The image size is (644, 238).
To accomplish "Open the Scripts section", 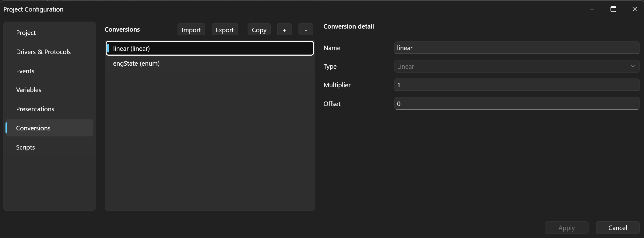I will 49,147.
